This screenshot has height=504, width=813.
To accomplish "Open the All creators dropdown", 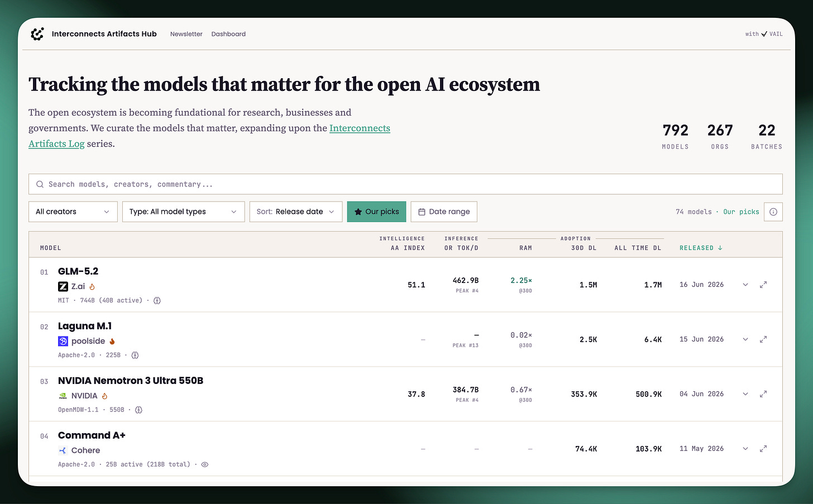I will (x=73, y=212).
